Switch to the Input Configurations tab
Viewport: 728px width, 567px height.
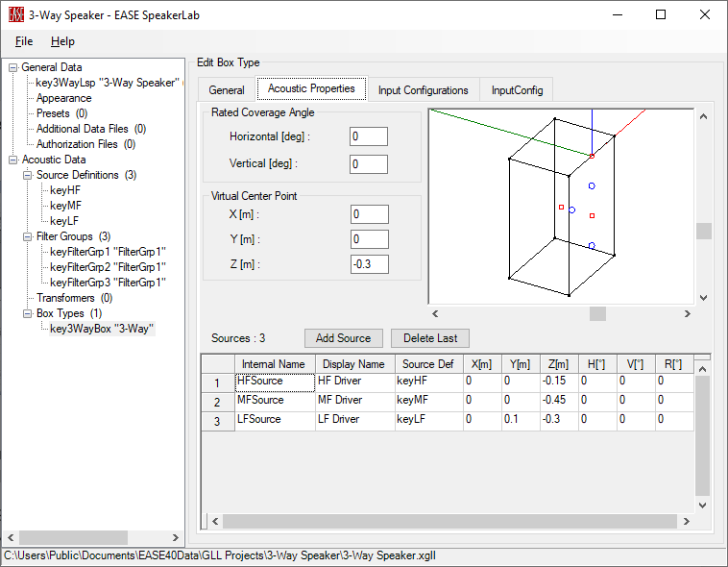(423, 90)
